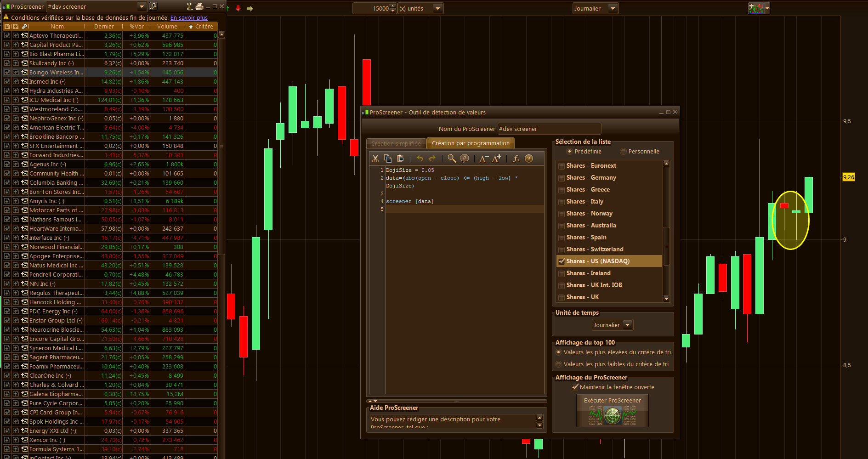Click the shares list scroll-up arrow
Screen dimensions: 868x459
click(666, 164)
